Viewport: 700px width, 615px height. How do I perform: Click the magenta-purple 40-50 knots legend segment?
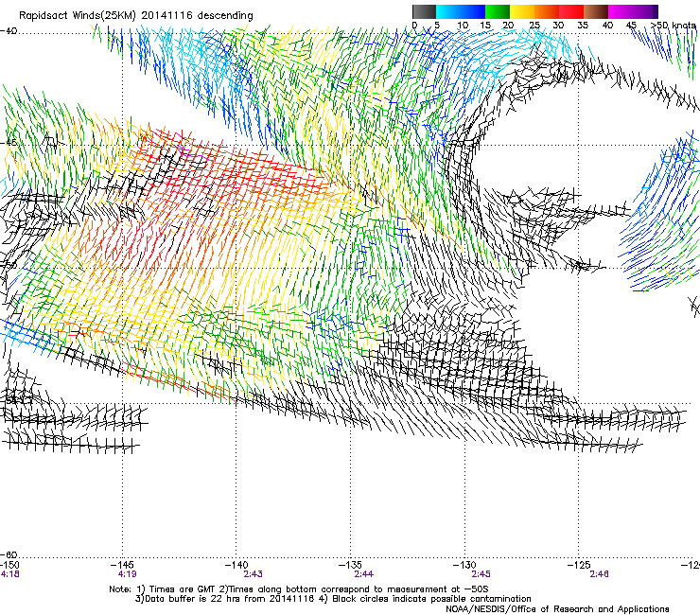point(633,11)
